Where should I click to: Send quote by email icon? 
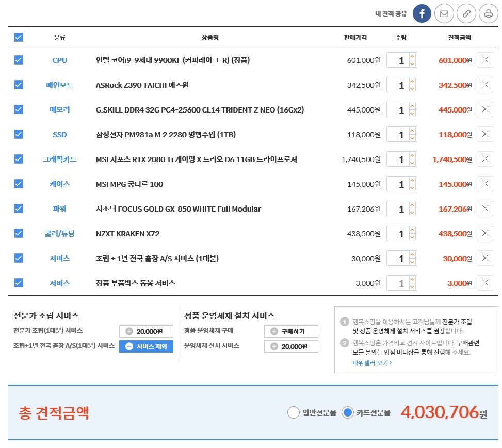444,13
